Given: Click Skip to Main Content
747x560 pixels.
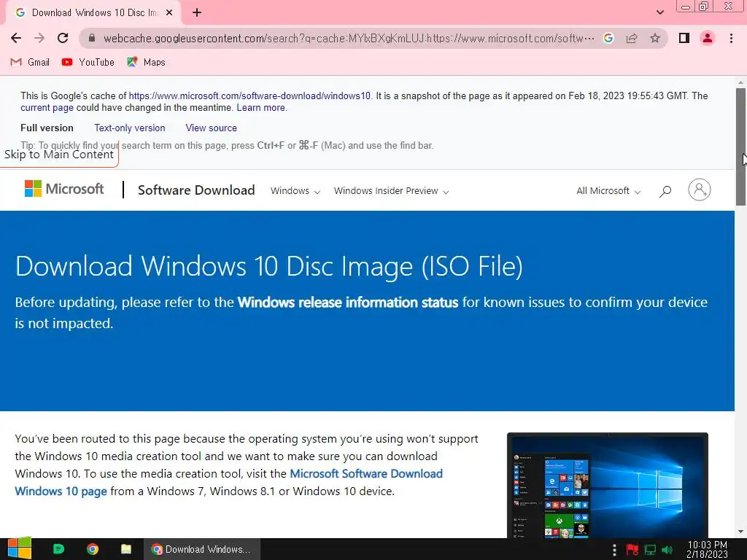Looking at the screenshot, I should coord(58,155).
